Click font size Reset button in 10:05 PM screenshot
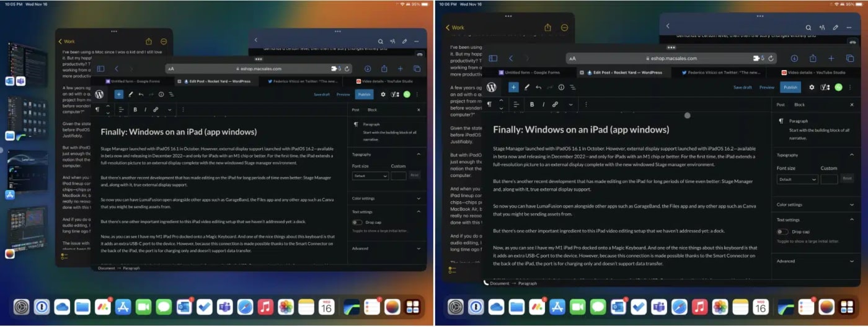868x327 pixels. tap(414, 176)
